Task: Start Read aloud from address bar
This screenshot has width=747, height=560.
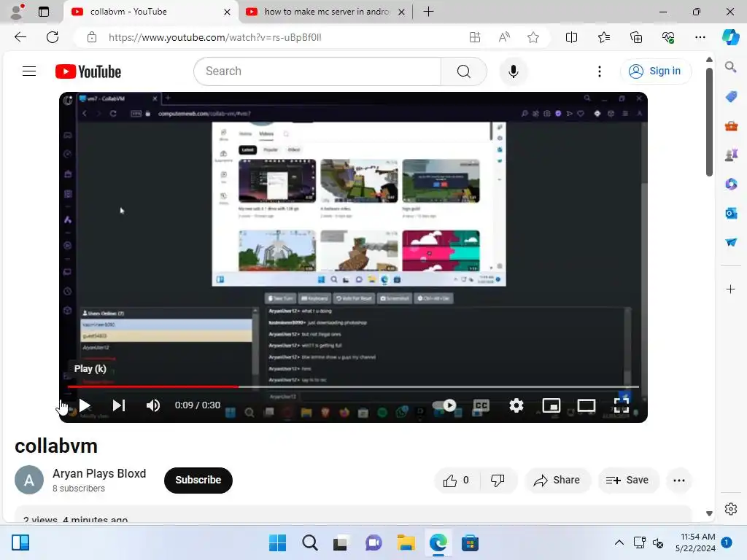Action: coord(504,37)
